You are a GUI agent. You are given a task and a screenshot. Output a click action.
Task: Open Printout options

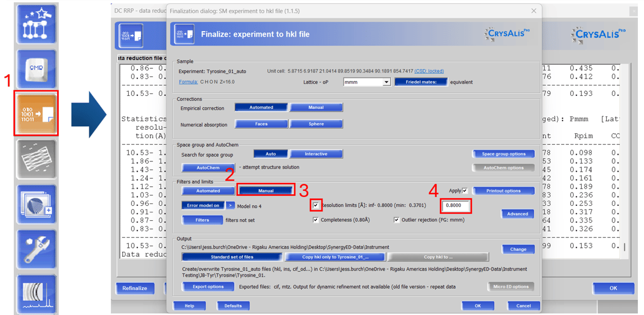(x=504, y=191)
